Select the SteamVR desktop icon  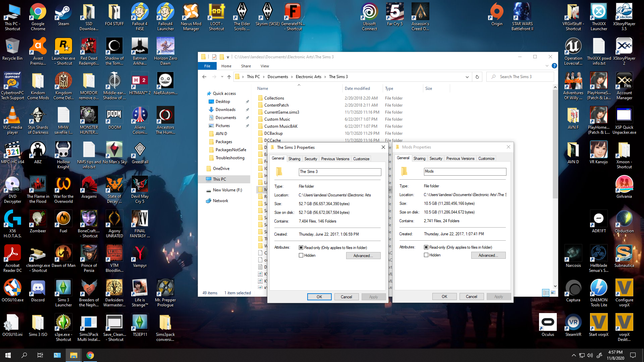click(573, 325)
